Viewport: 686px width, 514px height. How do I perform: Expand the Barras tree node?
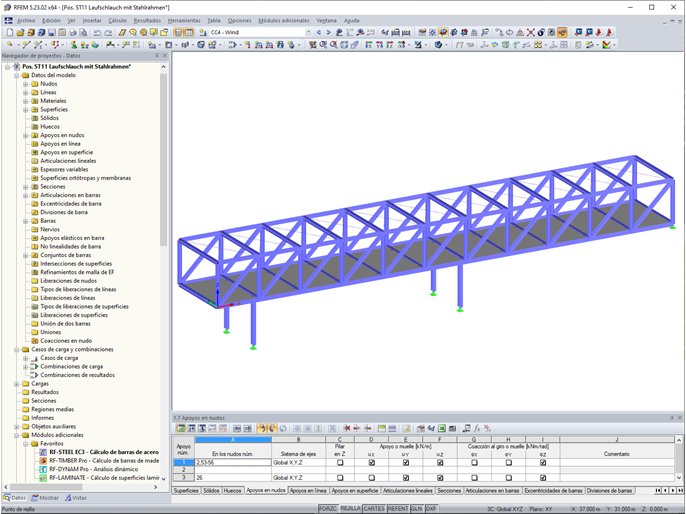coord(25,221)
